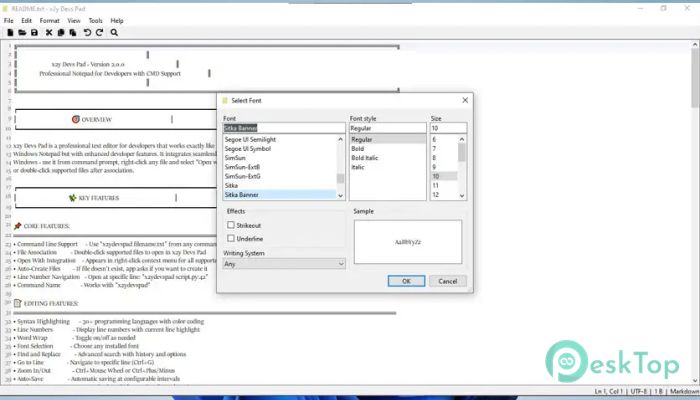Click OVERVIEW heading in editor
Screen dimensions: 700x400
96,120
